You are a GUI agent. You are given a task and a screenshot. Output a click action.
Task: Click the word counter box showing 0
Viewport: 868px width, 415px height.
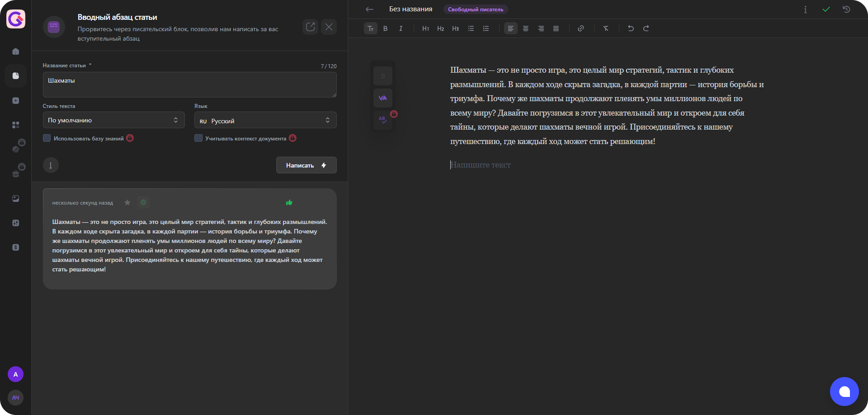(x=383, y=76)
